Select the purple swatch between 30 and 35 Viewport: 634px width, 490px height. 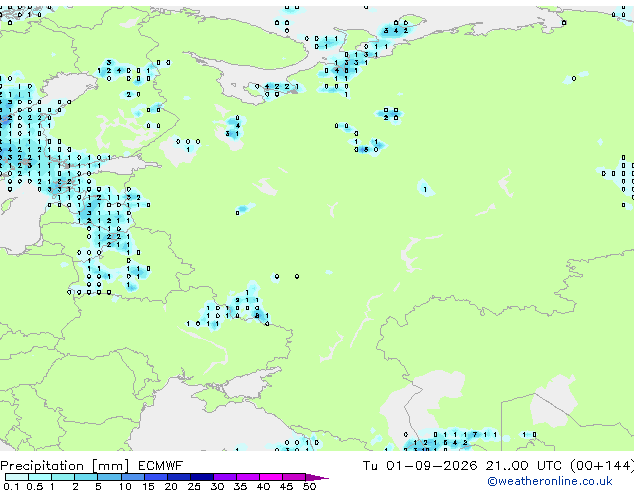pyautogui.click(x=225, y=477)
